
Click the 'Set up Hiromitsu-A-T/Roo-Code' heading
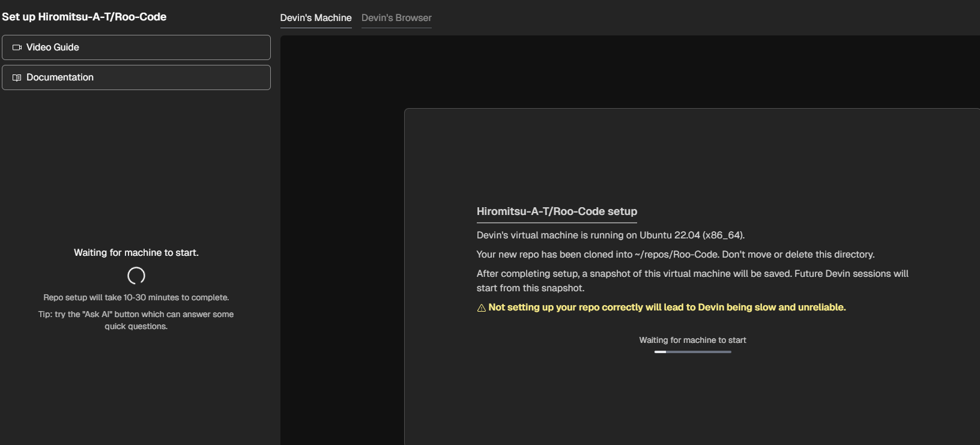click(84, 17)
